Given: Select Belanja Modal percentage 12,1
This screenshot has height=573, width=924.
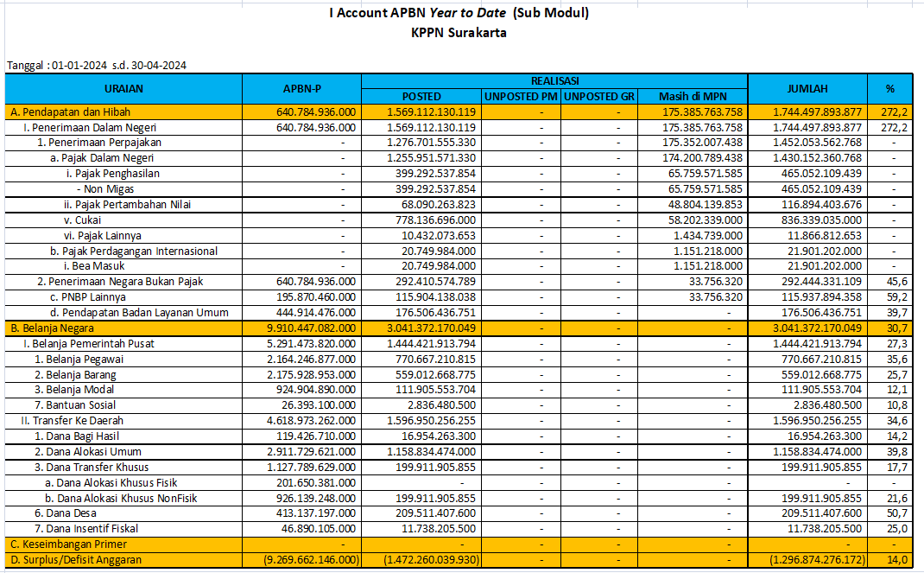Looking at the screenshot, I should tap(897, 390).
